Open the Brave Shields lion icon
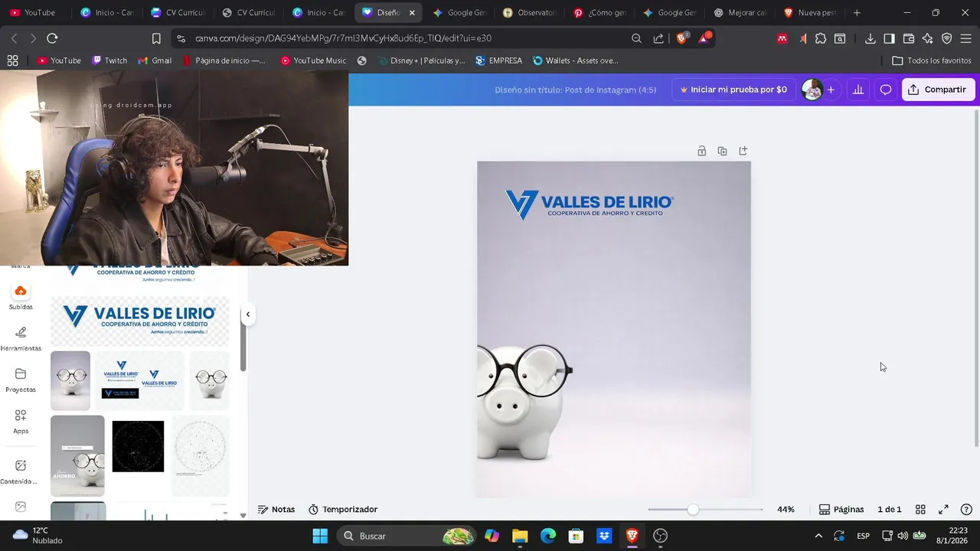 [x=682, y=38]
